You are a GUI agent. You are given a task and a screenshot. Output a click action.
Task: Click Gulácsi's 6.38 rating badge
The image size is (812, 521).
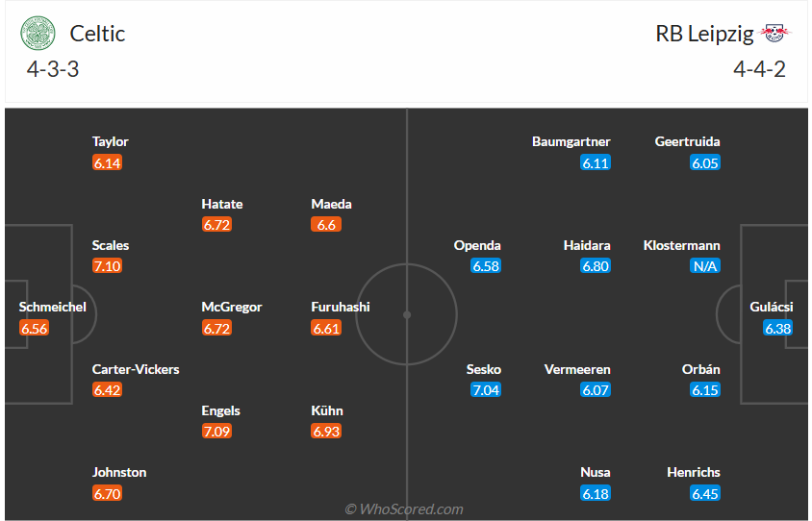click(x=776, y=328)
